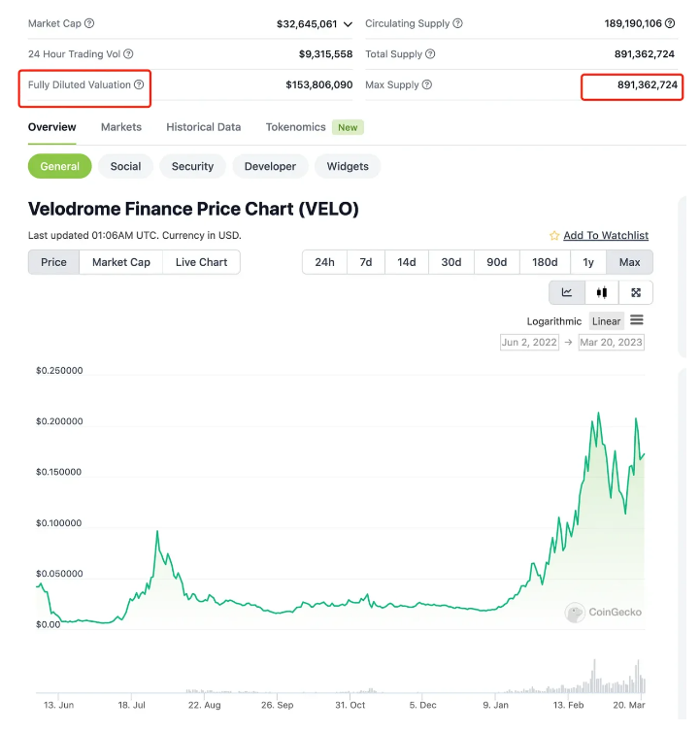The width and height of the screenshot is (700, 732).
Task: Set chart range to 24h
Action: point(324,262)
